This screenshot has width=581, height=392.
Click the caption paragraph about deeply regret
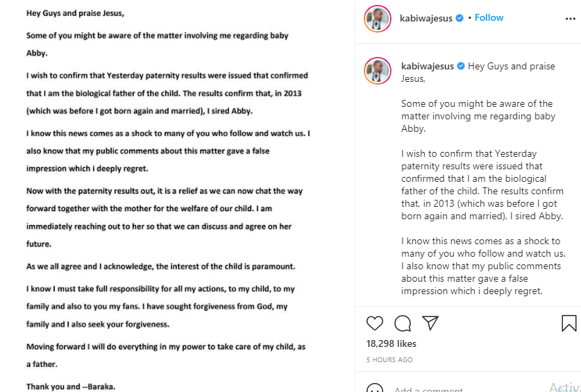pos(482,266)
